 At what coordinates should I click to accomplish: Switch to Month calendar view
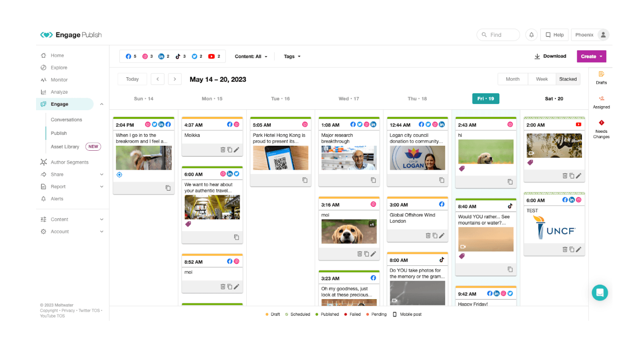tap(512, 79)
